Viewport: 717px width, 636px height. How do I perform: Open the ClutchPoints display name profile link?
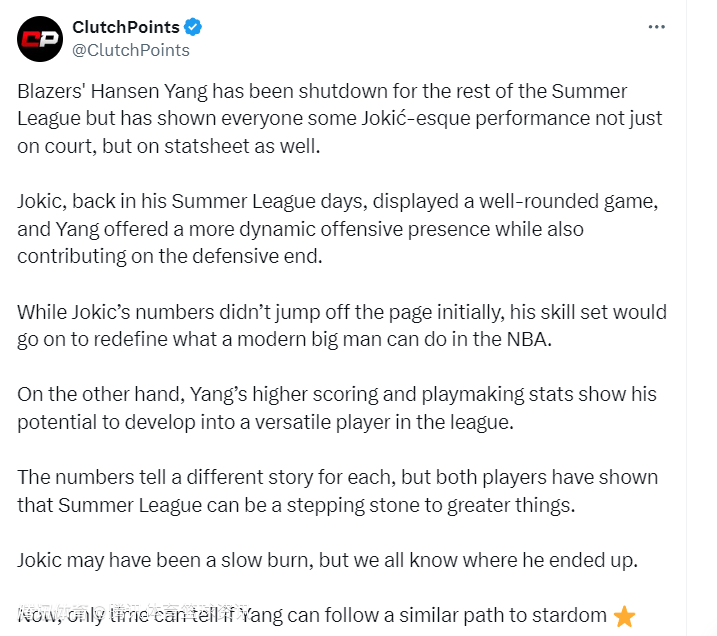click(x=126, y=27)
